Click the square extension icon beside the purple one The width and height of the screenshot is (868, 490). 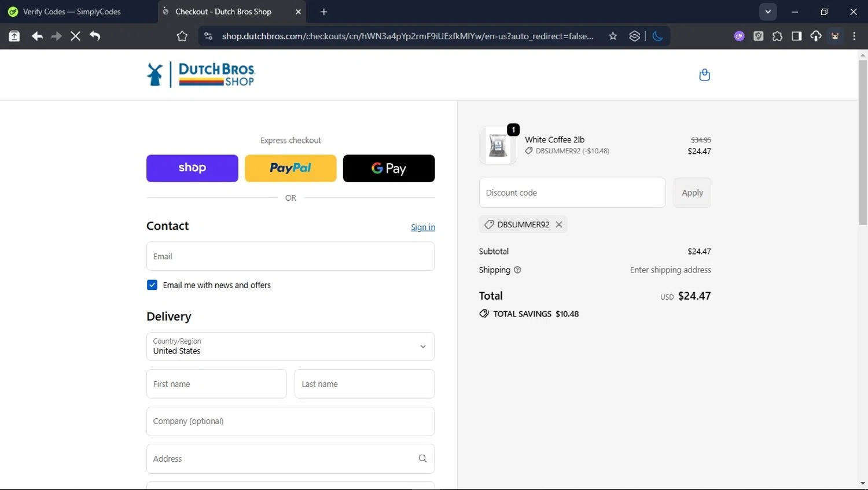point(758,36)
